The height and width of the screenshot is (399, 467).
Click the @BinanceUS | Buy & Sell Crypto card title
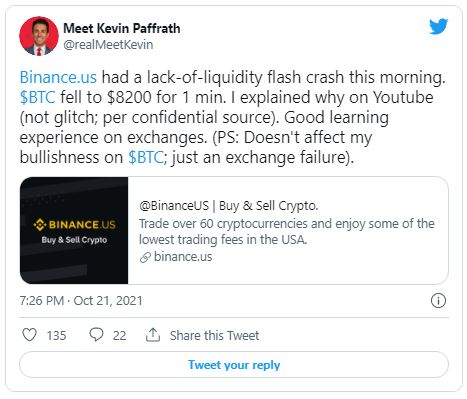229,206
